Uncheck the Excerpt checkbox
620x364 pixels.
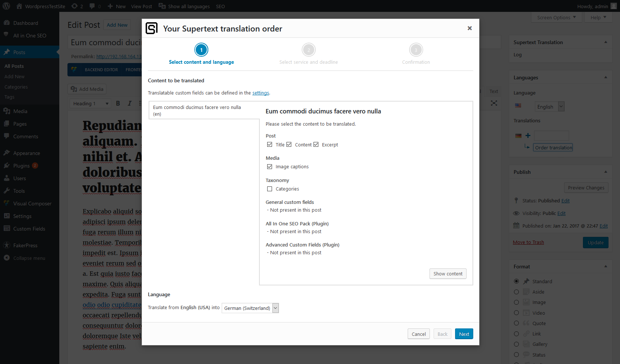tap(316, 145)
